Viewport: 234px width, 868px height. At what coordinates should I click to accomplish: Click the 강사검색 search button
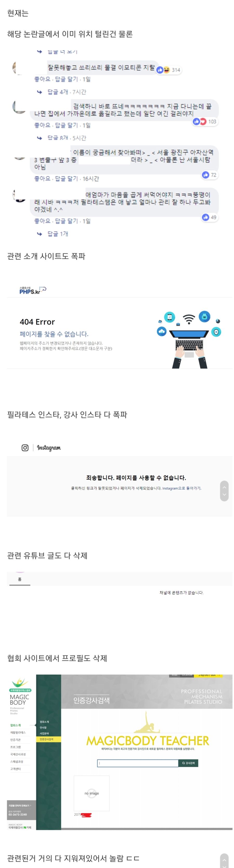(188, 763)
